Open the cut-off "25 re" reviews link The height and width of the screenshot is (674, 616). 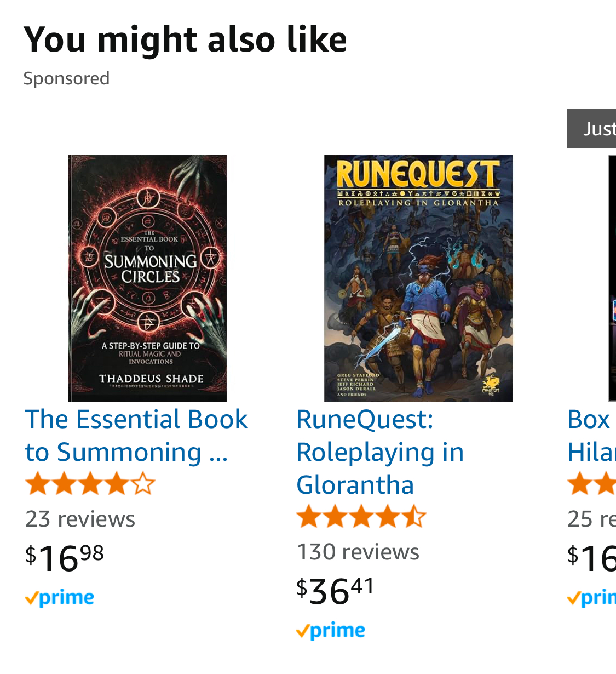click(591, 519)
